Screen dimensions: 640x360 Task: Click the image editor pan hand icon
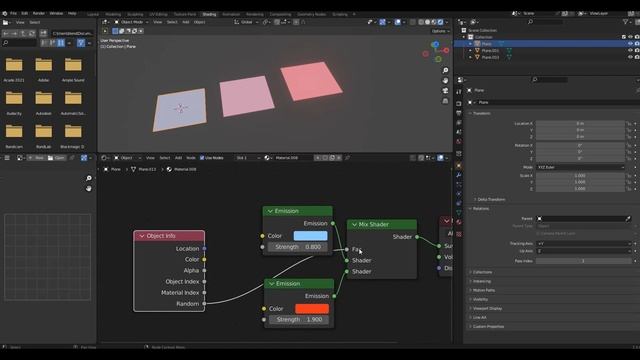click(x=89, y=189)
